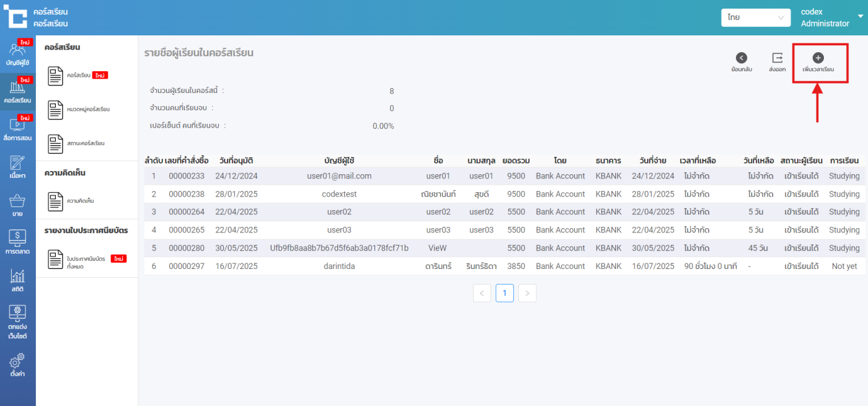This screenshot has height=406, width=868.
Task: Open all certificates (ใบประกาศนียบัตรทั้งหมด) report
Action: click(x=86, y=262)
